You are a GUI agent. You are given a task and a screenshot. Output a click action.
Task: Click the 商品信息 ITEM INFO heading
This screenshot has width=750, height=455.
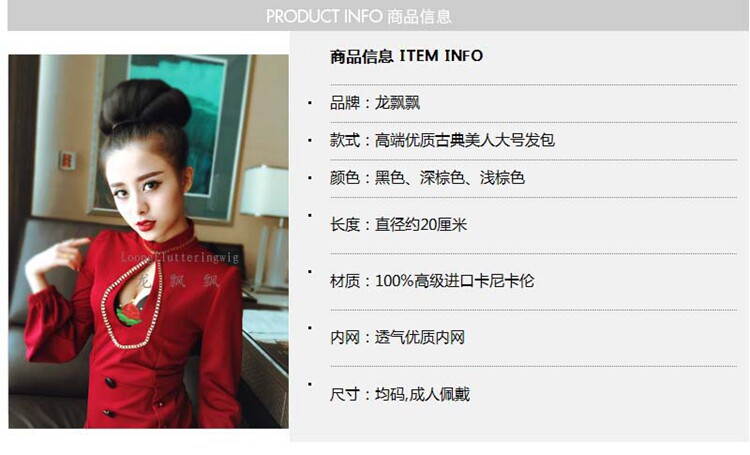click(x=406, y=56)
